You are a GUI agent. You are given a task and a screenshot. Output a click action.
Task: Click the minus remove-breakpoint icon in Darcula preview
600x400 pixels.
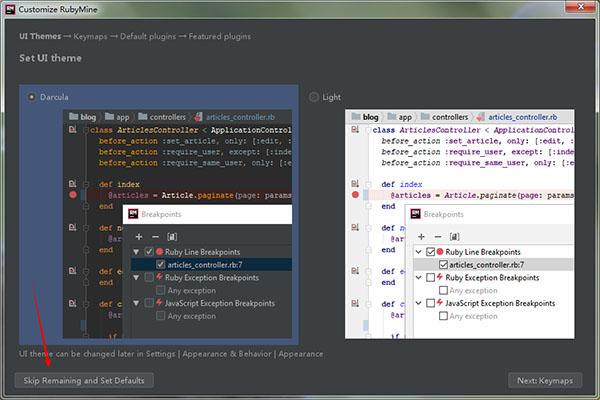click(x=155, y=237)
